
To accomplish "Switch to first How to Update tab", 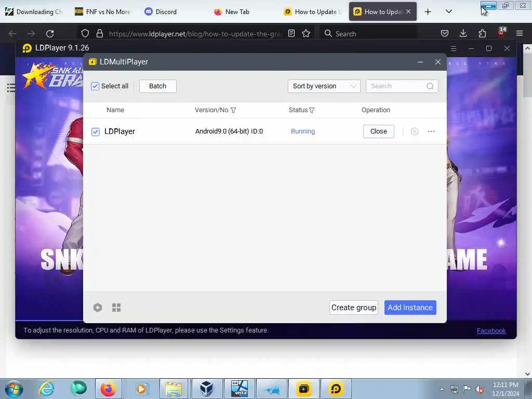I will point(312,12).
